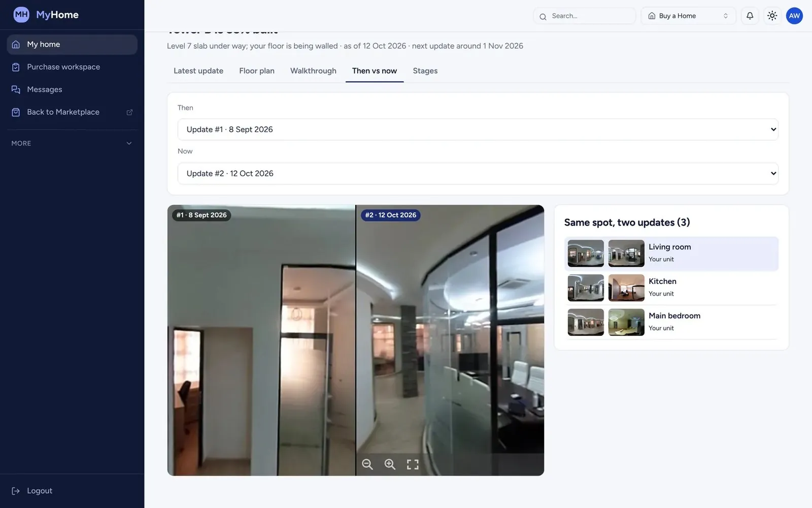Open the Then update dropdown
The height and width of the screenshot is (508, 812).
tap(478, 130)
